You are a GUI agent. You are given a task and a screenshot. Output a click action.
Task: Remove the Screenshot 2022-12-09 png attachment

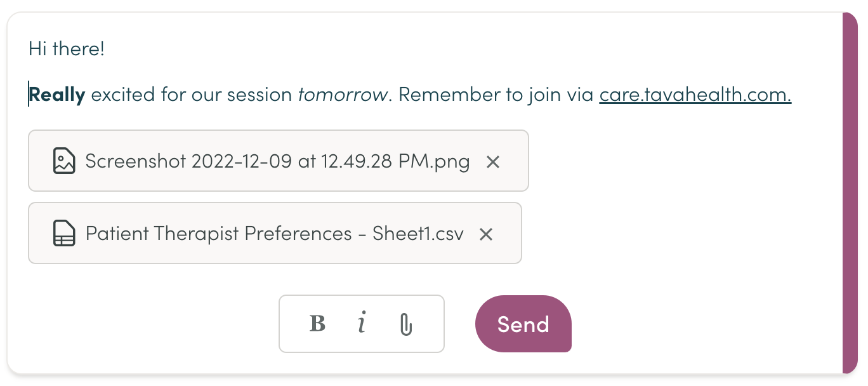(493, 162)
